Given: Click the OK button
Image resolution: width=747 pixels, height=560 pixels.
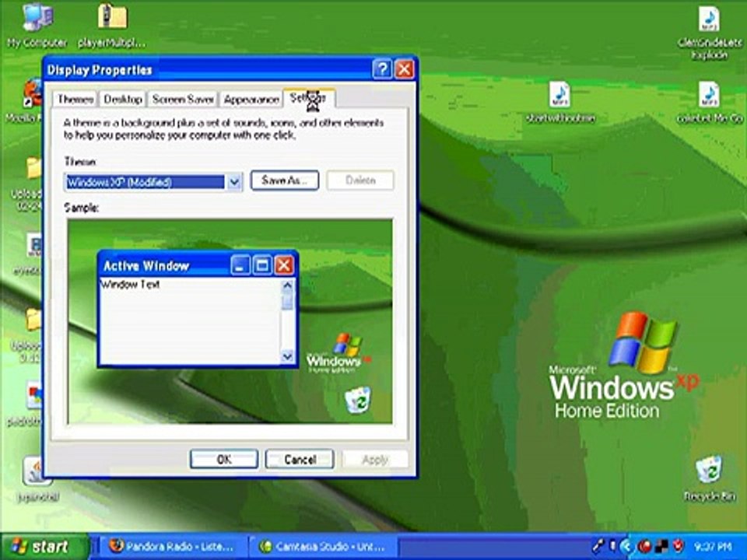Looking at the screenshot, I should tap(224, 459).
